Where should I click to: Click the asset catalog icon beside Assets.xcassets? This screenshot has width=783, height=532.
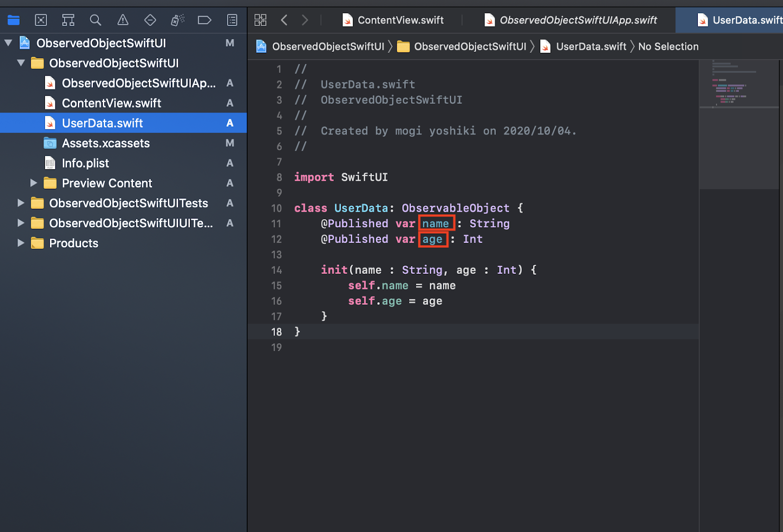(x=50, y=143)
